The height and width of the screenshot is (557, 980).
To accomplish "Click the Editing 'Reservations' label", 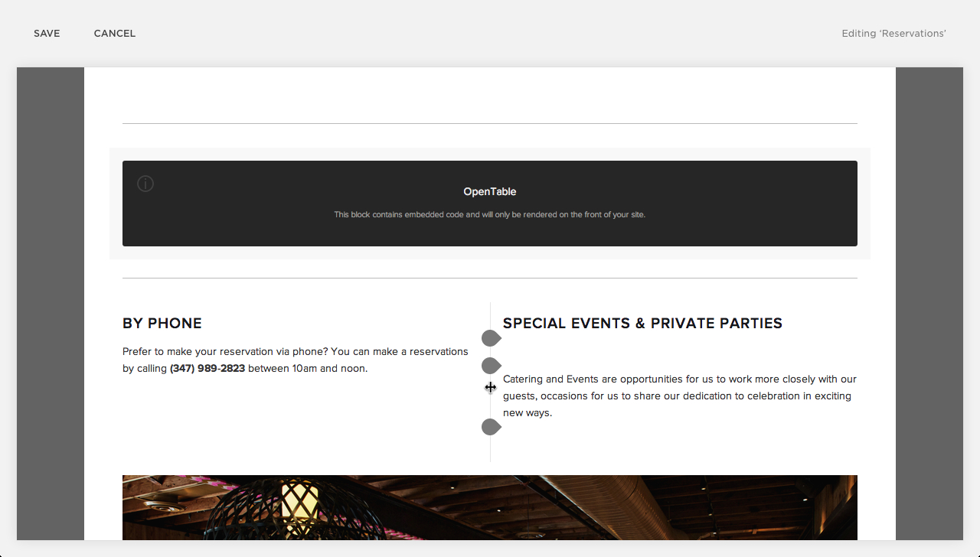I will [x=893, y=34].
